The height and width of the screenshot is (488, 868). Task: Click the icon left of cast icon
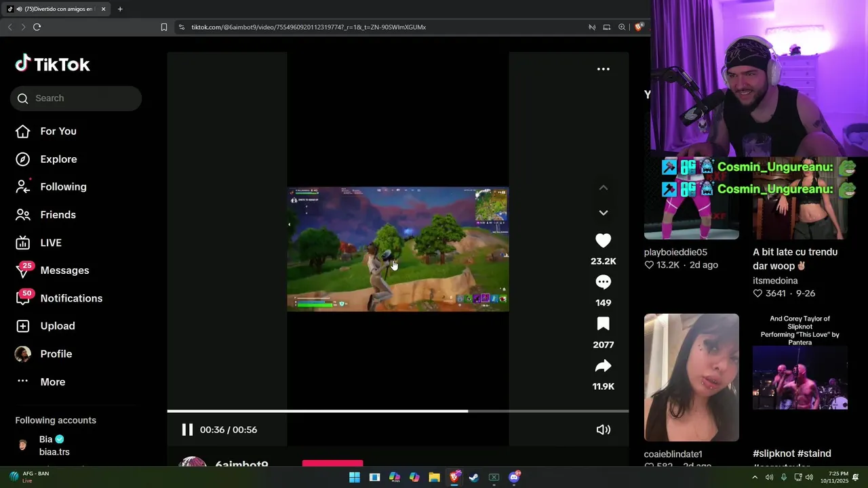click(x=592, y=27)
